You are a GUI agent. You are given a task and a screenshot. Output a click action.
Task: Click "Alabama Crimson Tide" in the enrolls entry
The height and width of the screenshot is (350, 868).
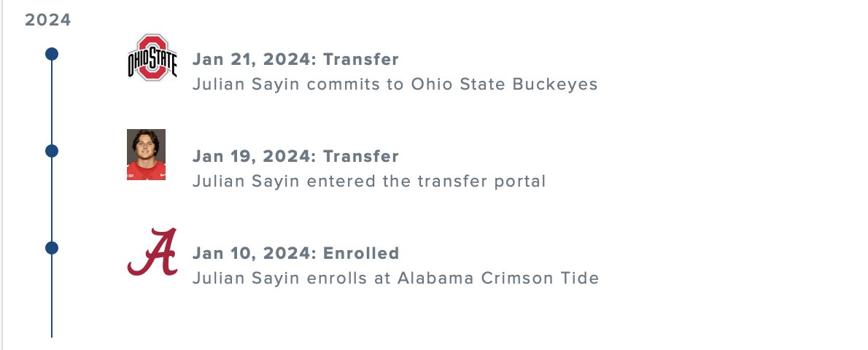(x=498, y=278)
